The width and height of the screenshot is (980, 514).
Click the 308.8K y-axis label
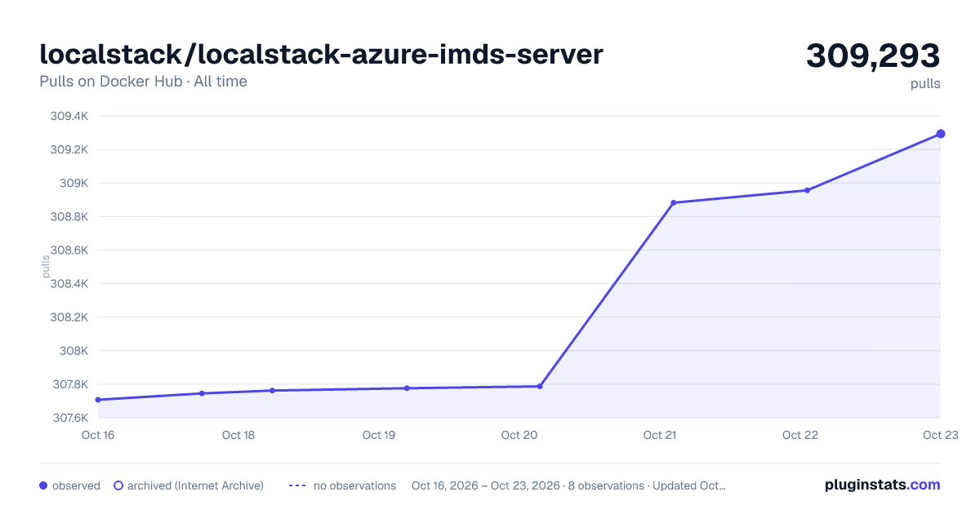[69, 216]
